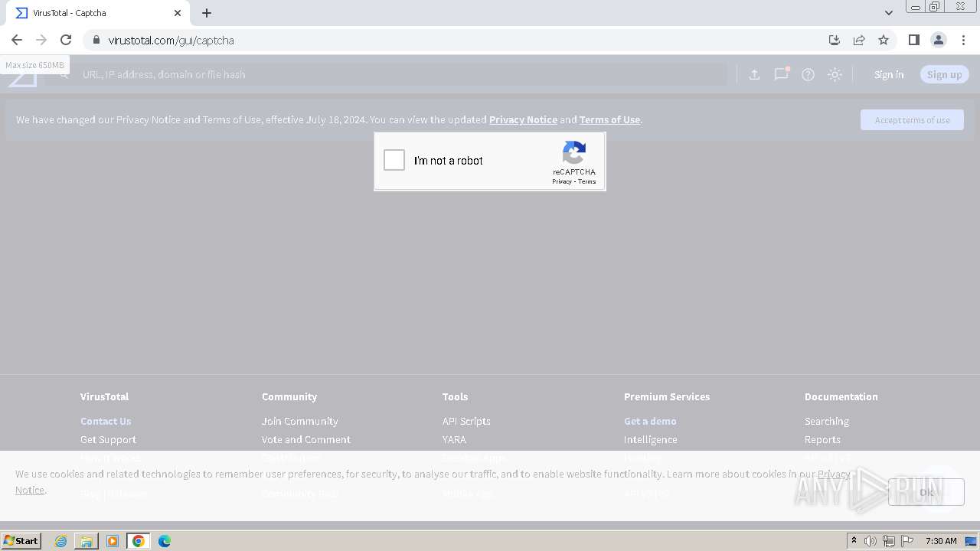Screen dimensions: 980x551
Task: Open Action Center flag tray icon
Action: (906, 541)
